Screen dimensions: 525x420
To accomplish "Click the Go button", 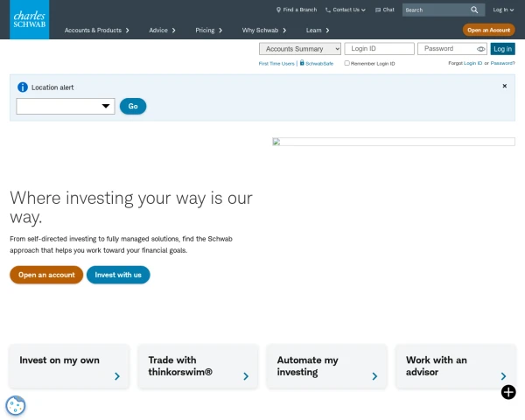I will [133, 106].
